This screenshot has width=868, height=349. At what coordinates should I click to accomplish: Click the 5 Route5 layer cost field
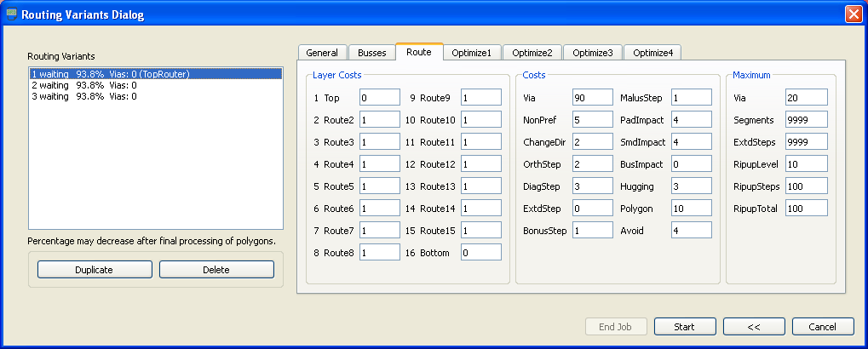click(380, 186)
